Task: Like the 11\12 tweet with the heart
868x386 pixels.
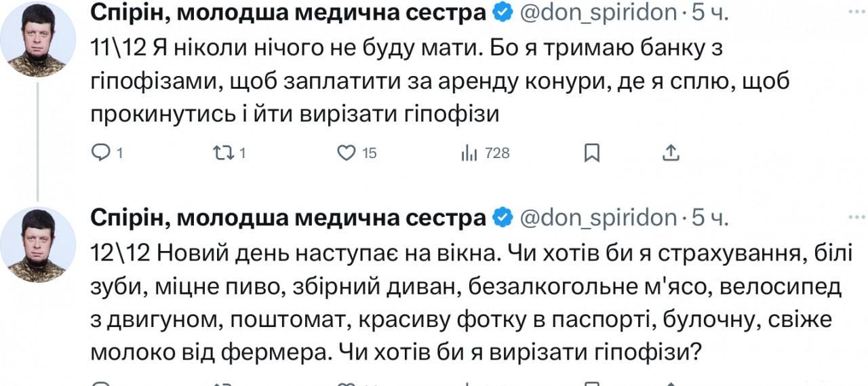Action: pos(347,153)
